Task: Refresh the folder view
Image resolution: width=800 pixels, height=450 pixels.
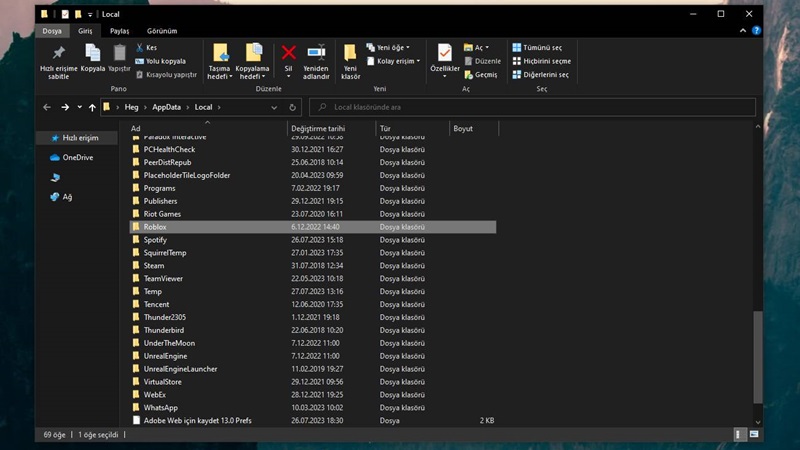Action: pos(292,108)
